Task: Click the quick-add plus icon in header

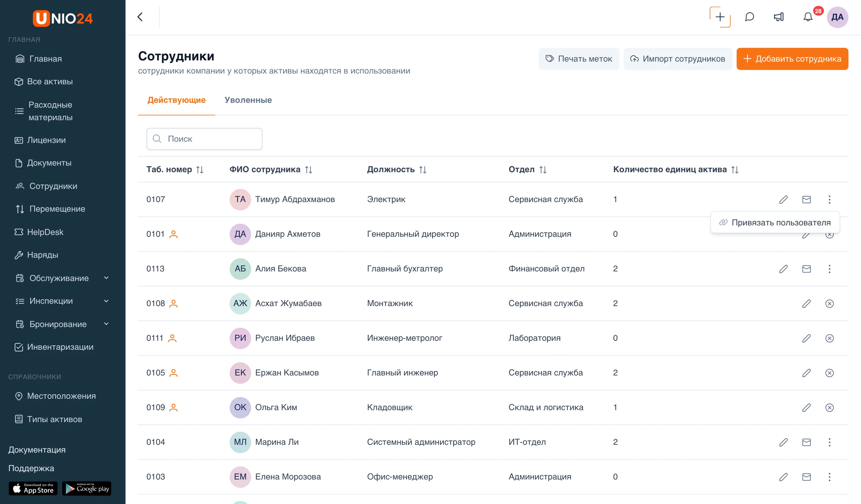Action: [x=720, y=17]
